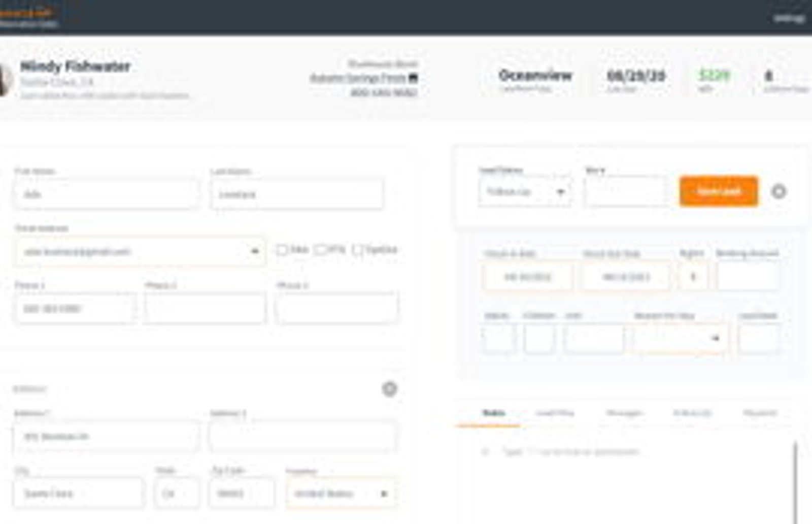Click the empty field right of Children
The height and width of the screenshot is (524, 812).
pyautogui.click(x=594, y=338)
